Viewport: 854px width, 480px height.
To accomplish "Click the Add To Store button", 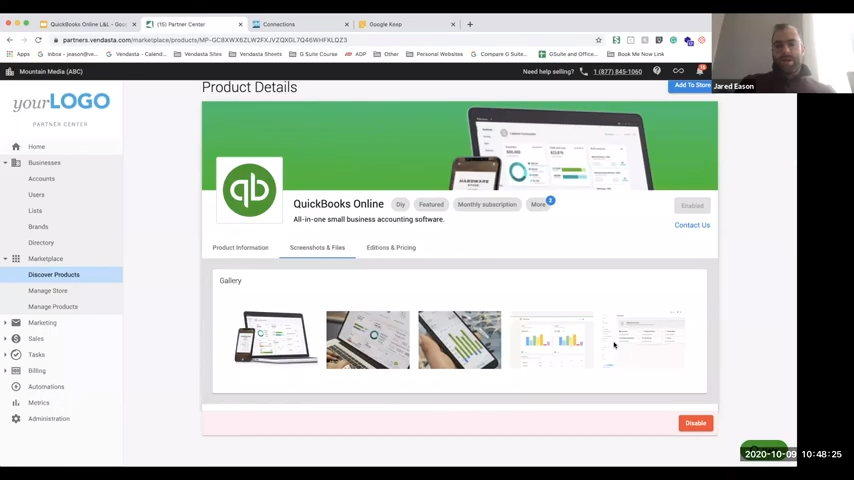I will click(690, 86).
